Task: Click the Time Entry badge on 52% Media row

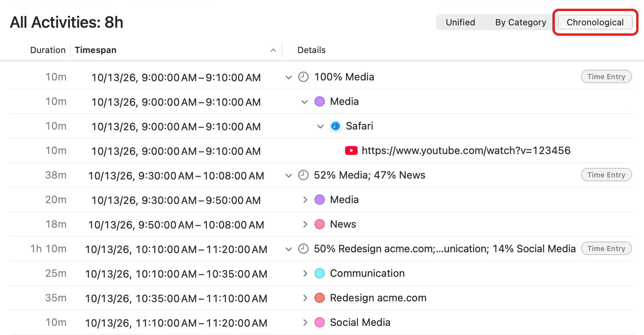Action: point(606,175)
